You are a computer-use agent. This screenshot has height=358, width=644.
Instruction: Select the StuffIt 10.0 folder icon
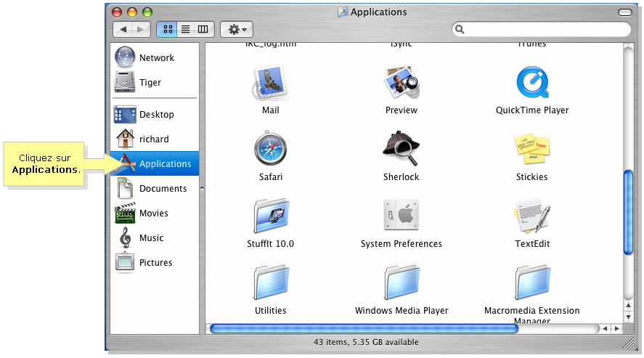(x=271, y=216)
